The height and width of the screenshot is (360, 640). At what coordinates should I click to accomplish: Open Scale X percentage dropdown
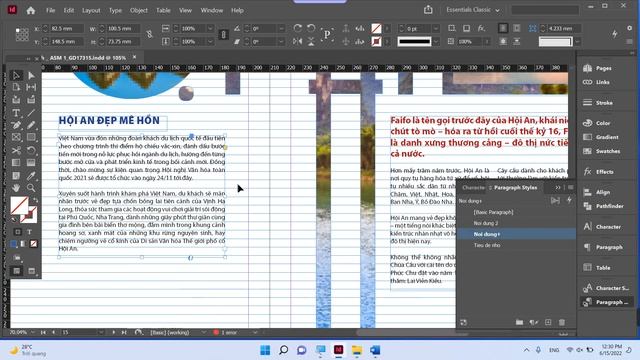click(210, 29)
